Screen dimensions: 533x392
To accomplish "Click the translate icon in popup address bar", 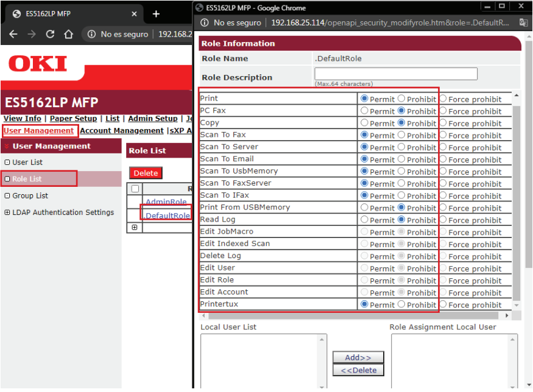I will tap(523, 23).
